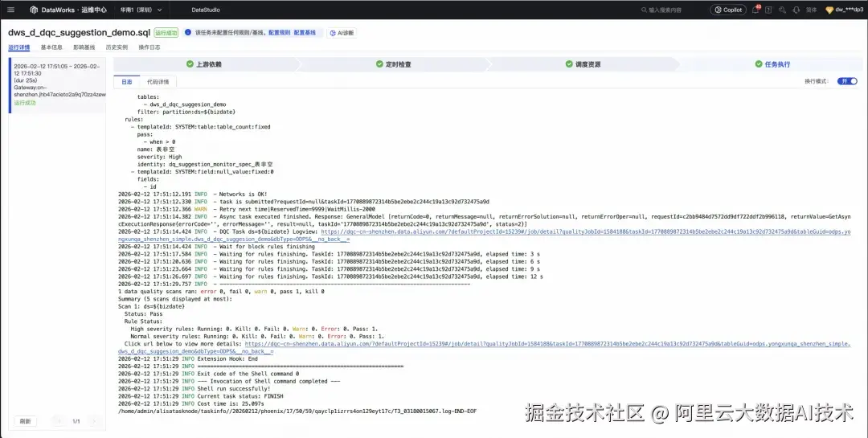This screenshot has height=438, width=868.
Task: Click 'Status: Pass' log line
Action: click(143, 314)
